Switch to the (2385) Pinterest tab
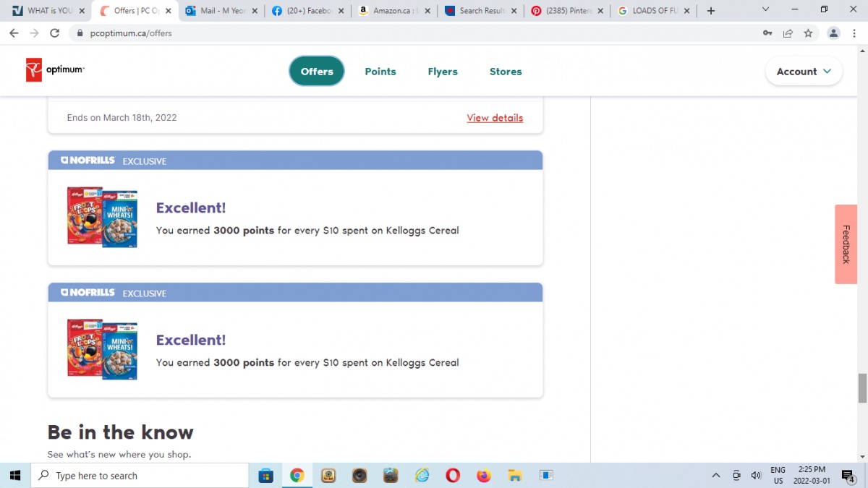The height and width of the screenshot is (488, 868). 566,11
